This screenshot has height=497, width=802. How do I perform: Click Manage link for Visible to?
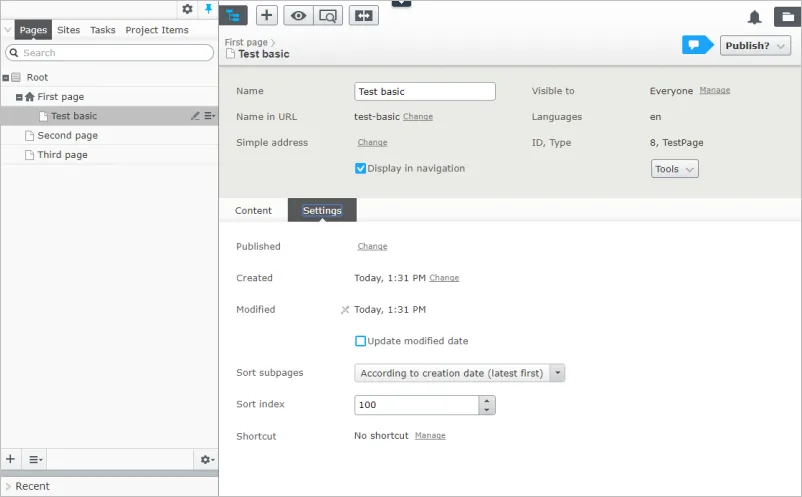[715, 91]
